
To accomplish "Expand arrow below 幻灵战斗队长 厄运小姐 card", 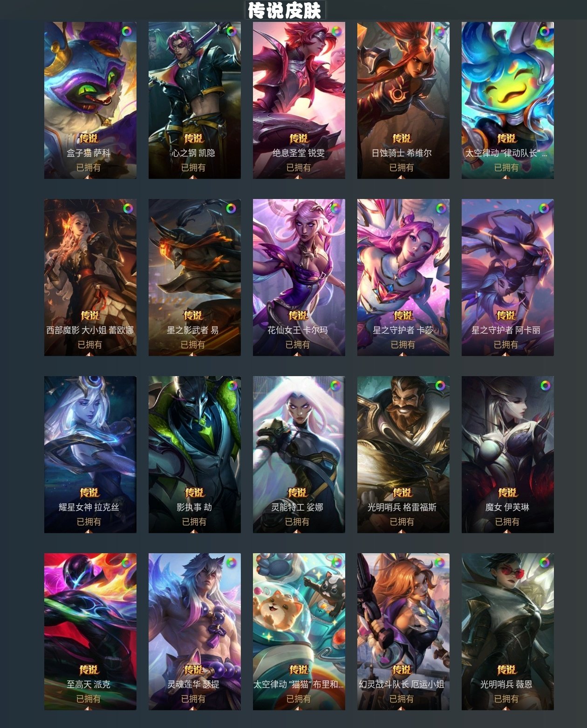I will (x=402, y=708).
